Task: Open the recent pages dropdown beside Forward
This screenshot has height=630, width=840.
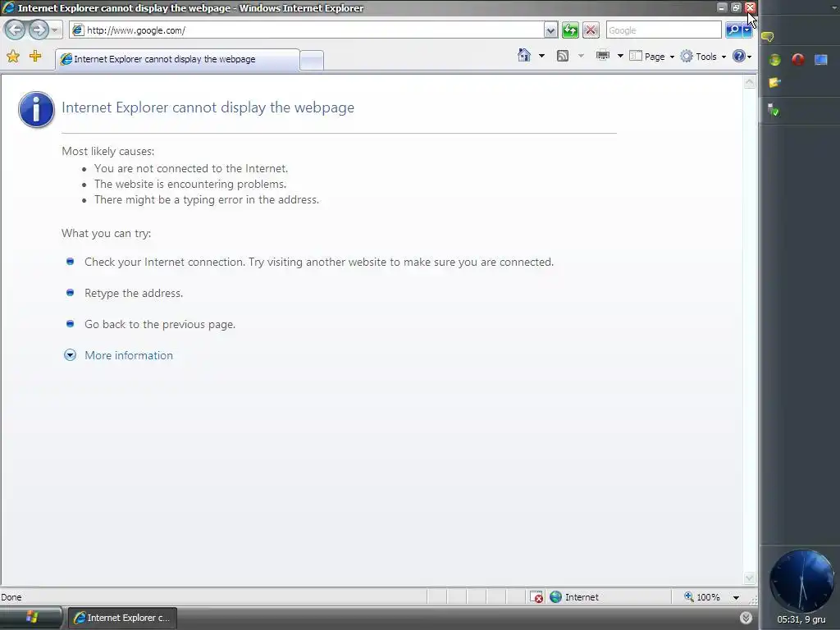Action: [x=55, y=30]
